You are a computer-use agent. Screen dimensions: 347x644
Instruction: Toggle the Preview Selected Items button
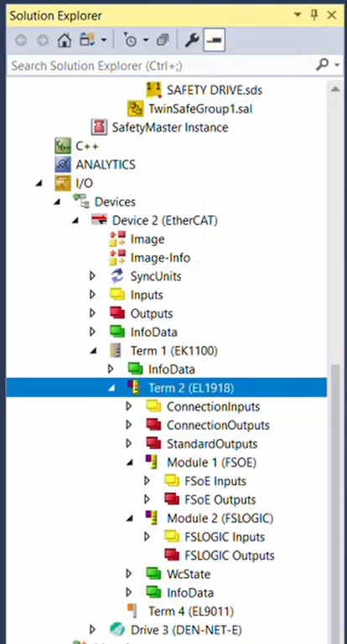tap(215, 40)
